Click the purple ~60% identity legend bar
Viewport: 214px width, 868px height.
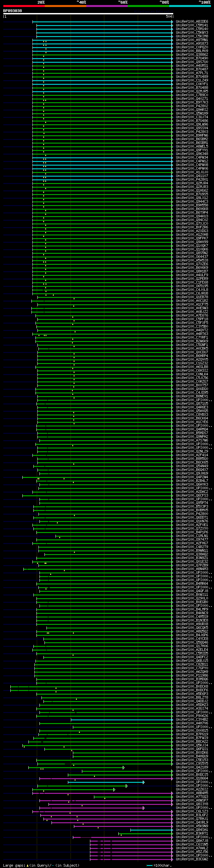107,6
